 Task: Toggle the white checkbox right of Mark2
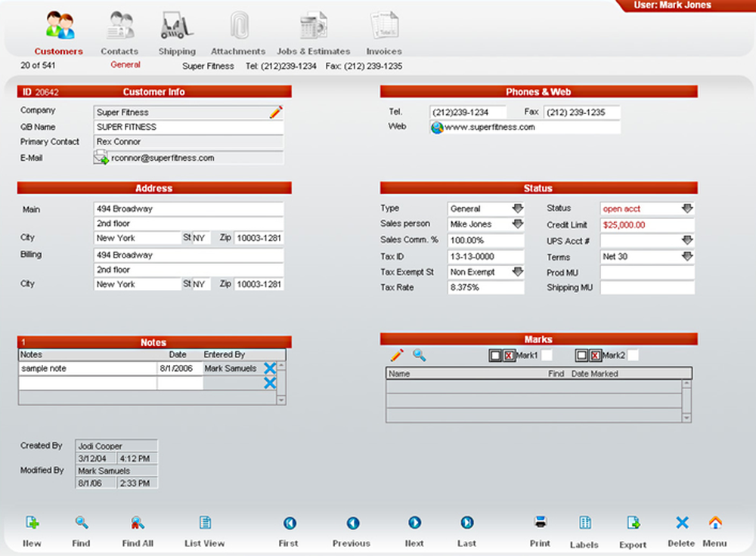(633, 355)
